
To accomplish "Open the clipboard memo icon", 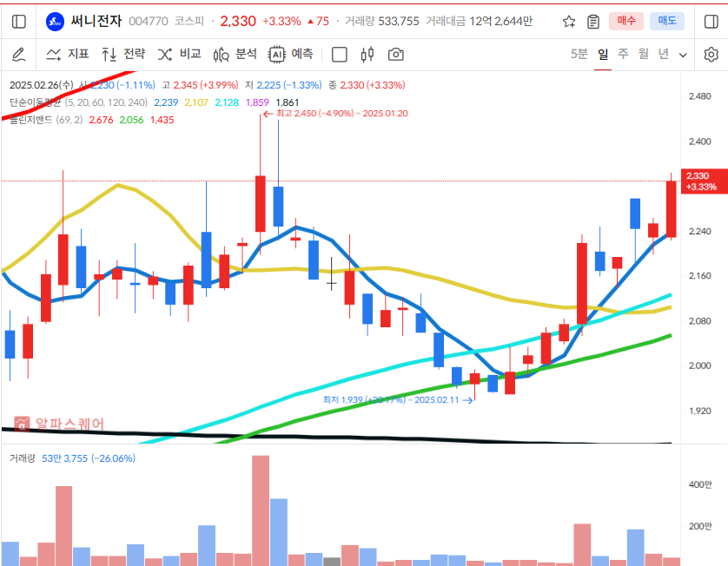I will click(593, 21).
